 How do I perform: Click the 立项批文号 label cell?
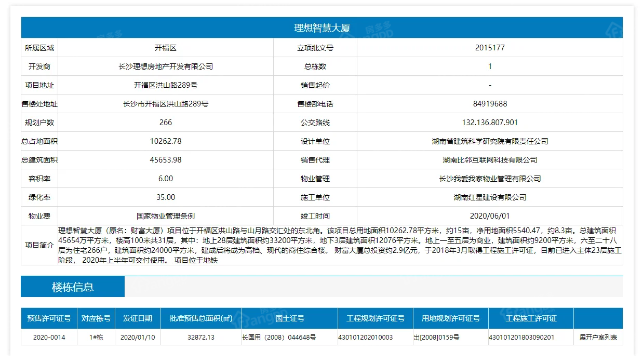315,48
